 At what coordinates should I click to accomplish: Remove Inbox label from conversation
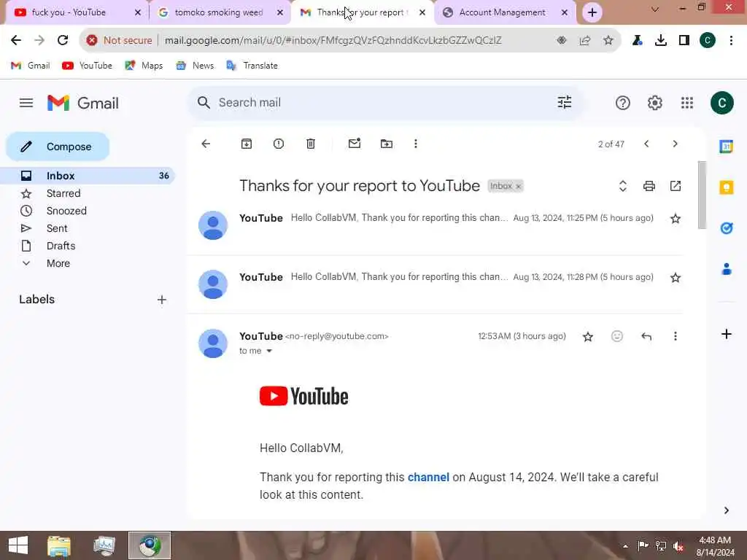tap(519, 186)
